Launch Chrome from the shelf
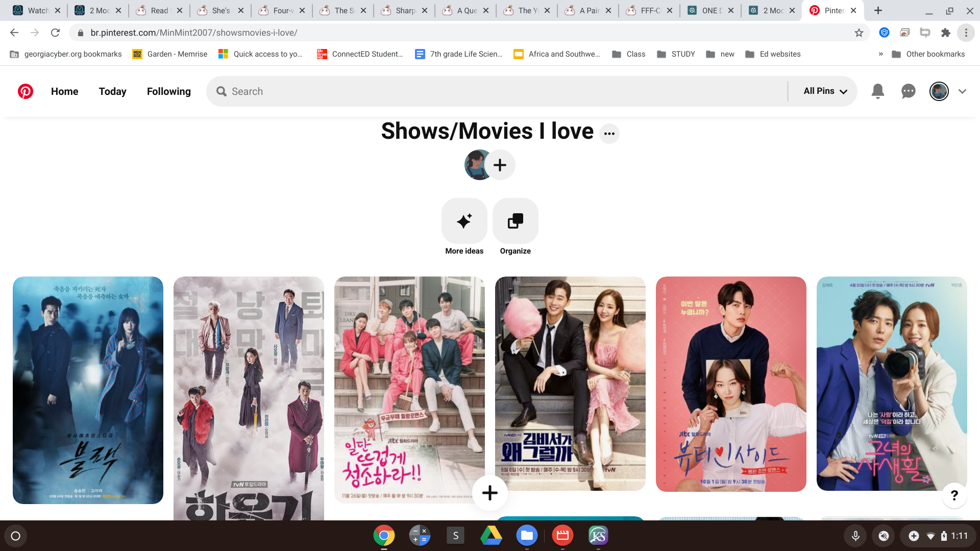 [384, 536]
